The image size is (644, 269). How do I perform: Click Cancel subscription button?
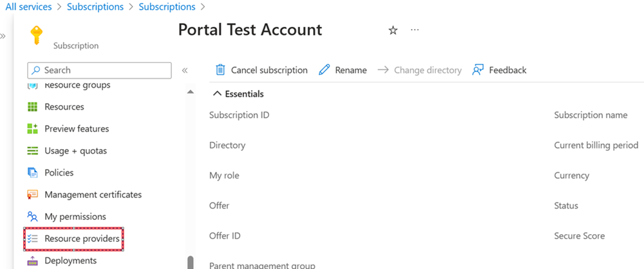coord(261,70)
